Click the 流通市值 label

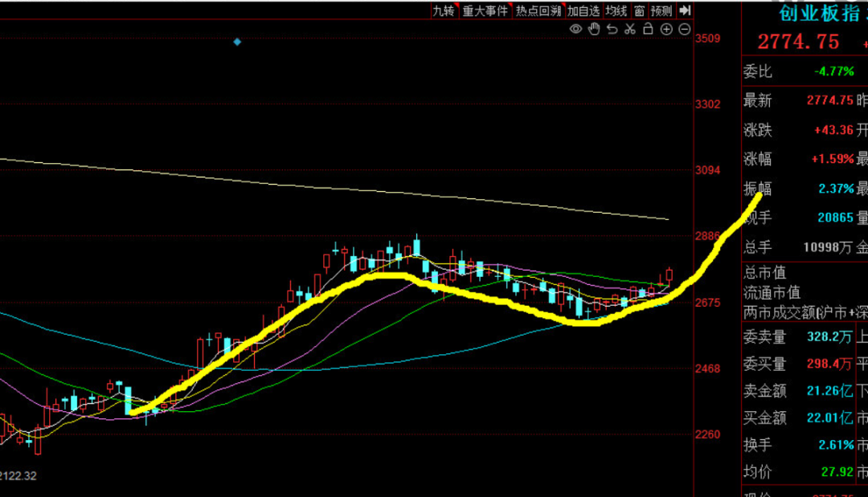coord(772,292)
